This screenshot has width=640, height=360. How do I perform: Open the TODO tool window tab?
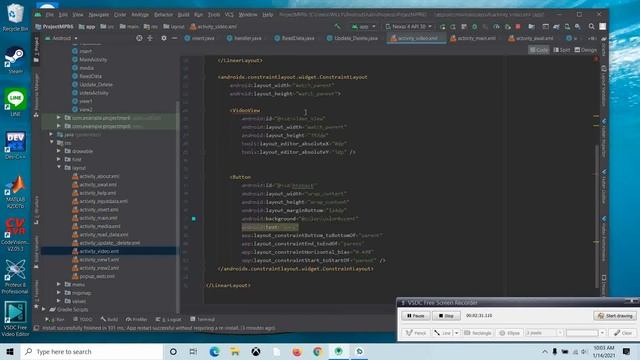point(83,320)
